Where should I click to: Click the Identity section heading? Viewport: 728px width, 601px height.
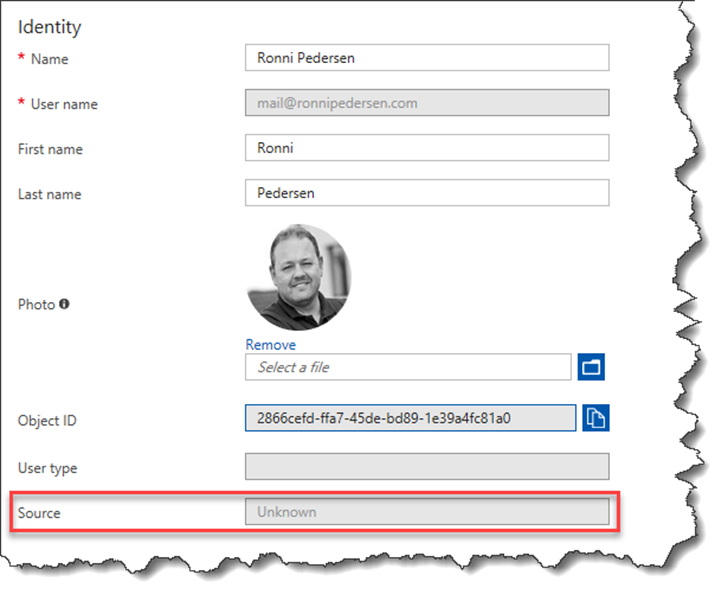pyautogui.click(x=49, y=27)
